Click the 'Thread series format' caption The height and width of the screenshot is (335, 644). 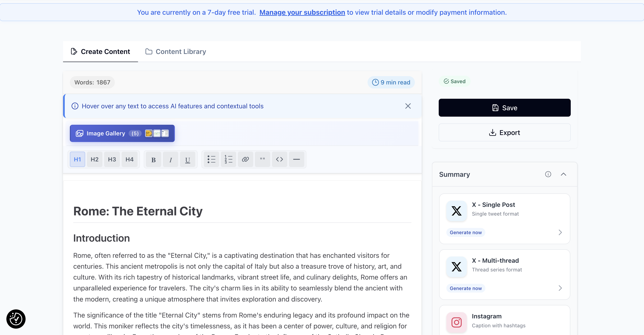coord(497,270)
